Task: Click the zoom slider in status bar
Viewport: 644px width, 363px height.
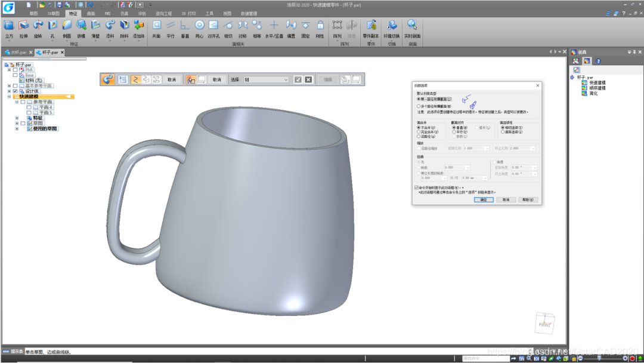Action: [x=602, y=358]
